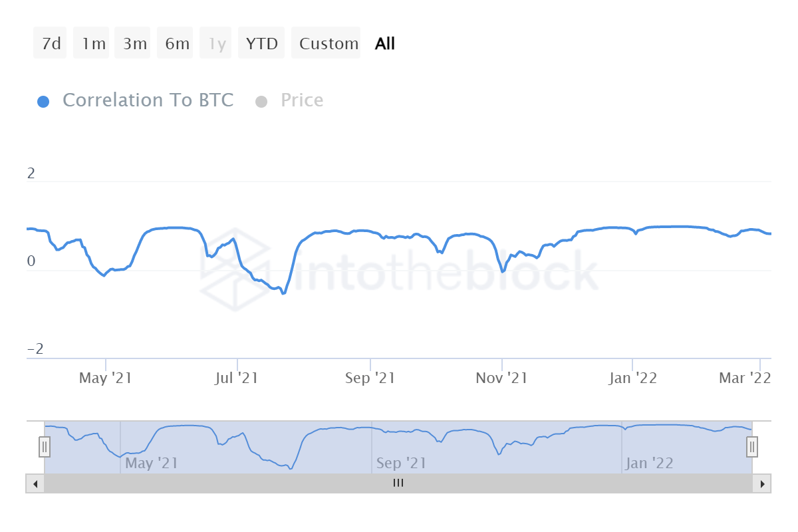Viewport: 798px width, 532px height.
Task: Click the right range selector handle
Action: (751, 447)
